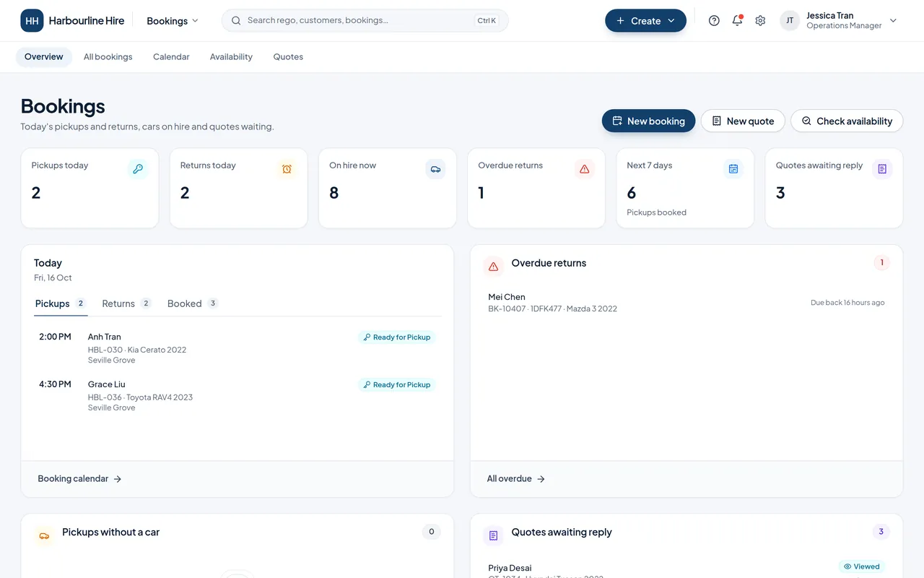
Task: Click the quote icon beside Quotes awaiting reply heading
Action: coord(494,535)
